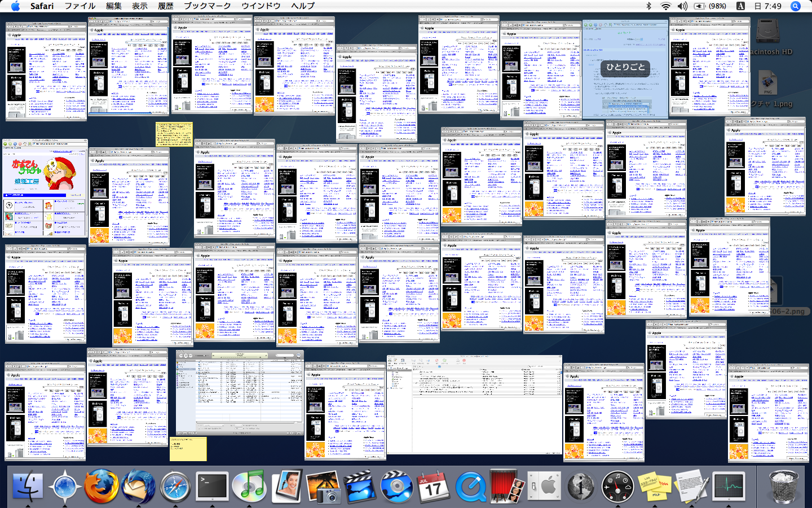Click the clock showing 日 7:49
Viewport: 812px width, 508px height.
point(768,6)
